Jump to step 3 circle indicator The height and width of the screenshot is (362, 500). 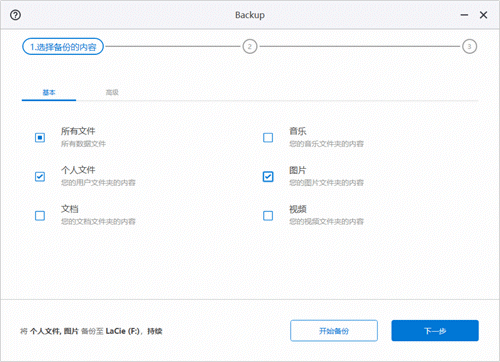[469, 46]
